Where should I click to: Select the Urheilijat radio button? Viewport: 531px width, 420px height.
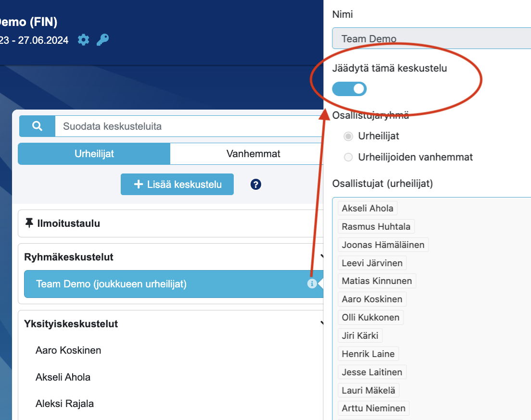point(348,136)
